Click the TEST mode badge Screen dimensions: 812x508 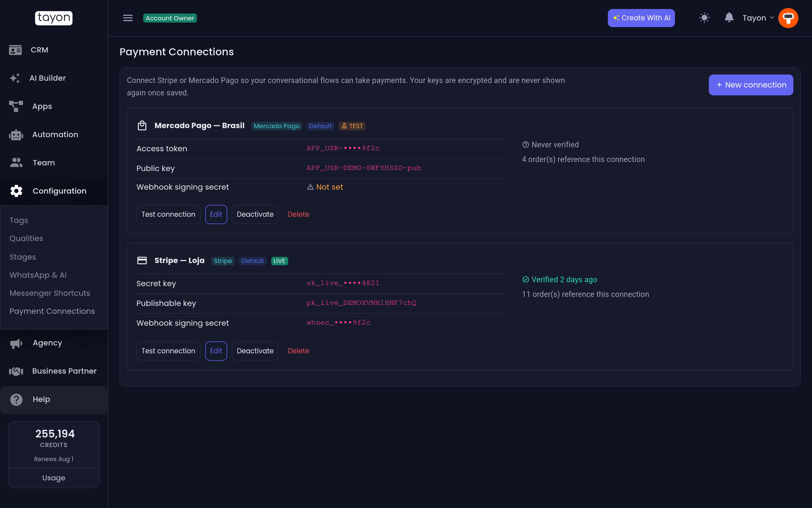click(x=352, y=126)
